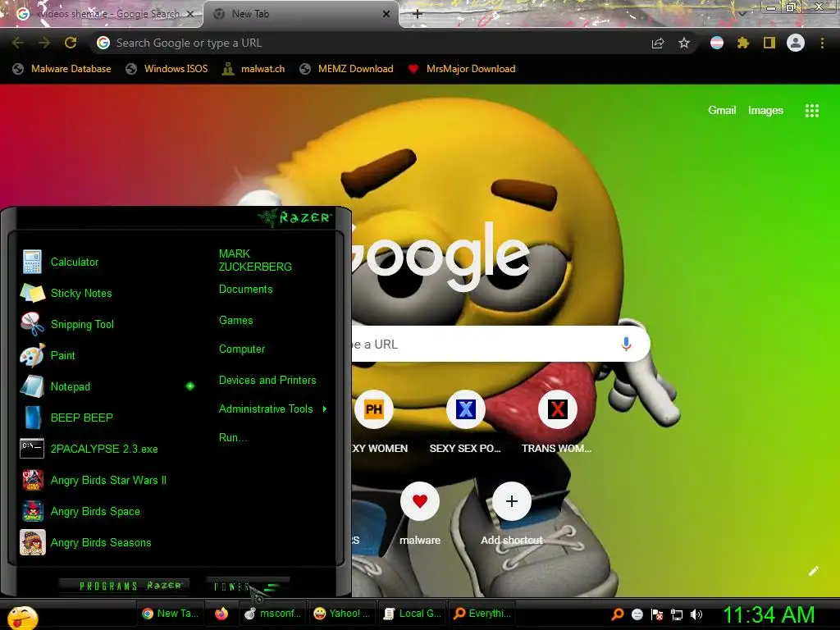Open a new browser tab

418,14
